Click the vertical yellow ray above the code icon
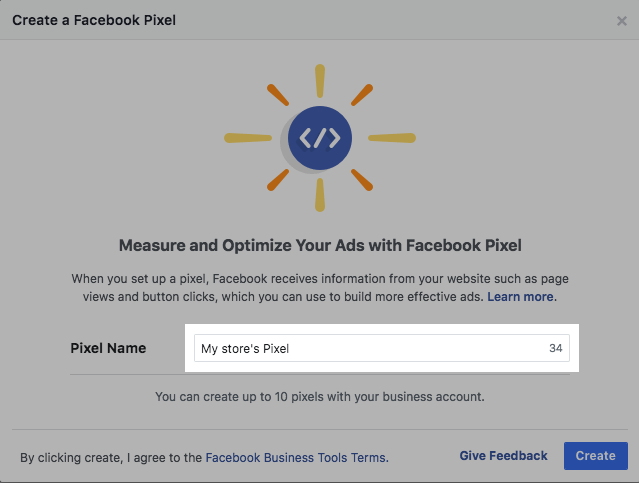This screenshot has height=483, width=639. (320, 82)
